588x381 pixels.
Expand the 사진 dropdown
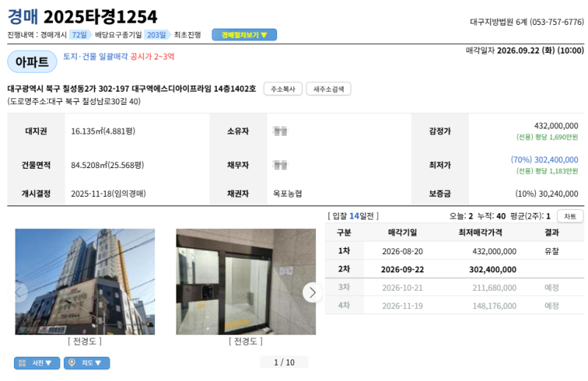tap(37, 363)
